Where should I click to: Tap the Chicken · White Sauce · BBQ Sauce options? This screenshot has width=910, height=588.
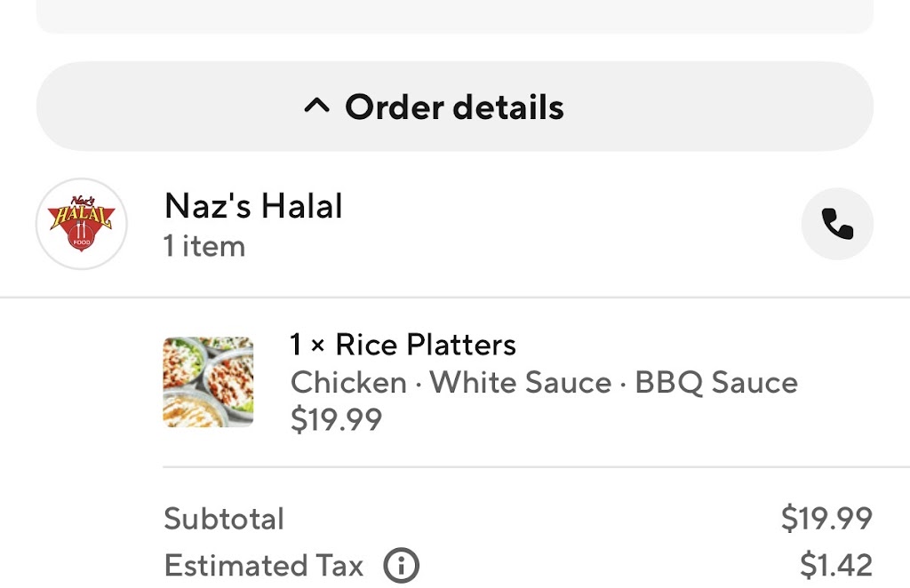[x=544, y=382]
